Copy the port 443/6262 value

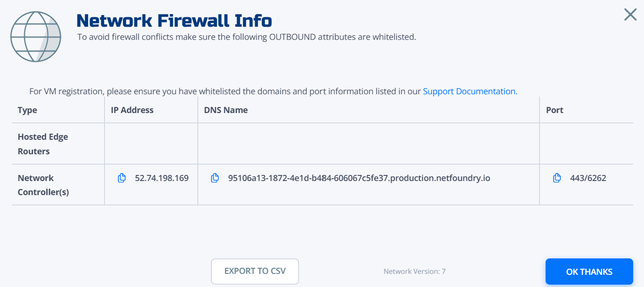[557, 178]
